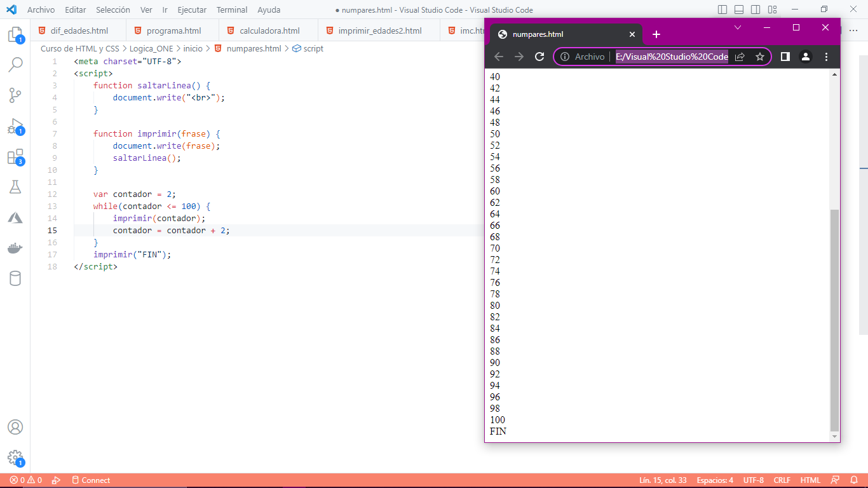
Task: Click the scroll down arrow in browser
Action: tap(835, 437)
